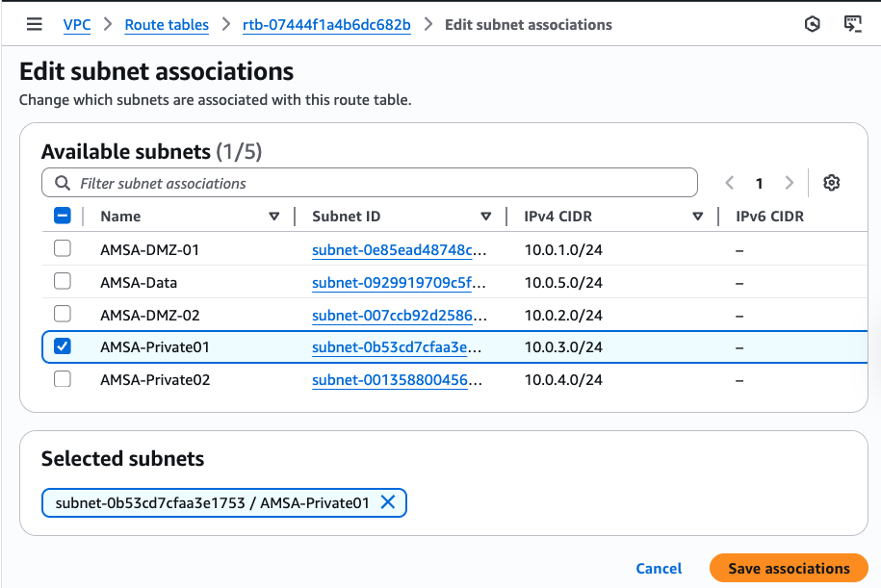Open table preferences gear icon
The height and width of the screenshot is (588, 881).
(832, 183)
